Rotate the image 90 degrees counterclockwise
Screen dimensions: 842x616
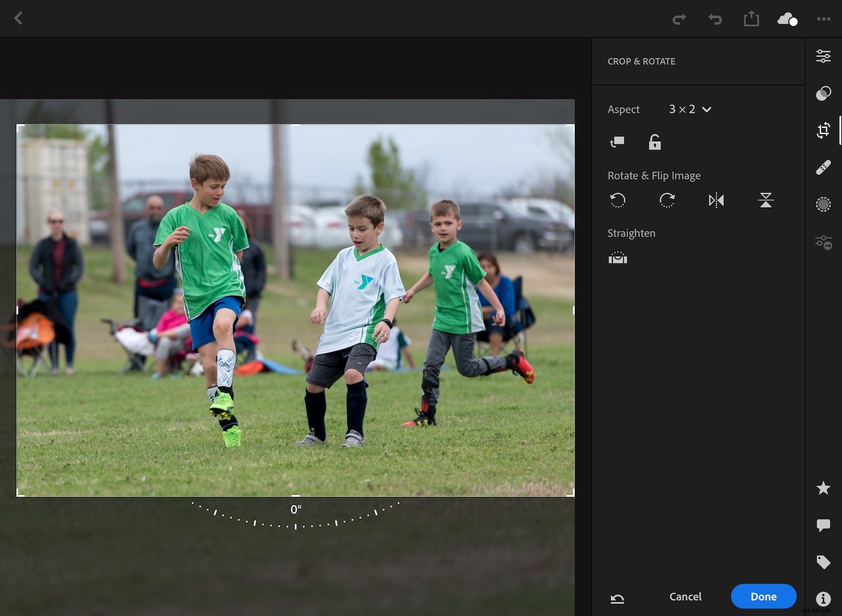[x=617, y=200]
